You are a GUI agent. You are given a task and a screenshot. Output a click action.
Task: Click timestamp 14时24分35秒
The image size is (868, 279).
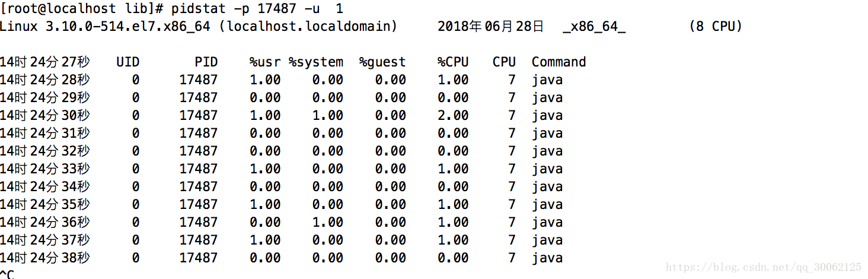[45, 205]
